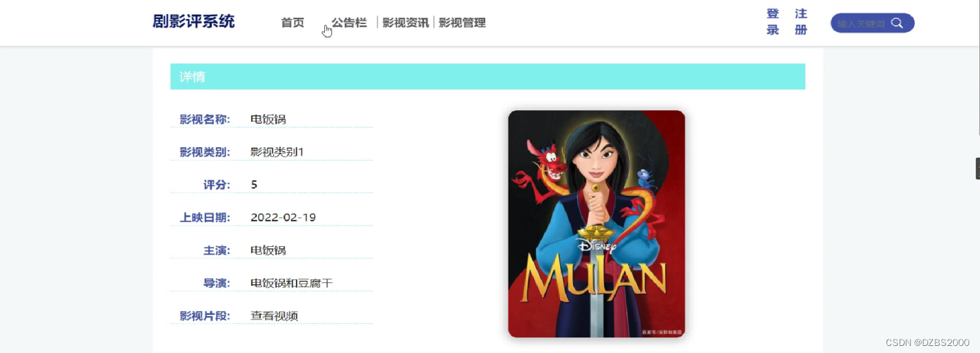The height and width of the screenshot is (353, 980).
Task: Click the 剧影评系统 site logo title
Action: click(x=193, y=21)
